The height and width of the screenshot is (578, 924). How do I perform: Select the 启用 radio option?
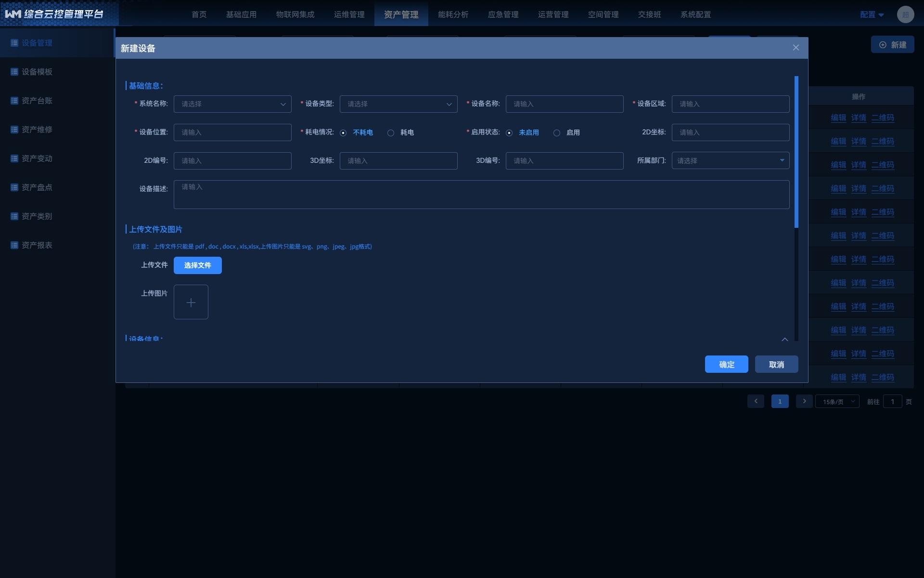(557, 133)
